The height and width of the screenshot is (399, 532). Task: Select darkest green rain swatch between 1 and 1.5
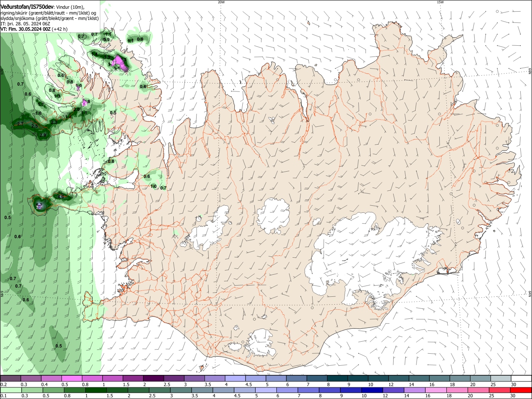coord(96,390)
